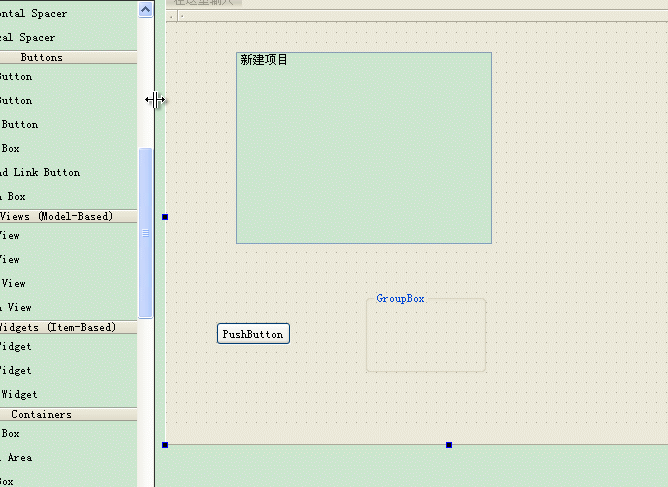
Task: Click the 在这里输入 menu bar placeholder
Action: [x=205, y=3]
